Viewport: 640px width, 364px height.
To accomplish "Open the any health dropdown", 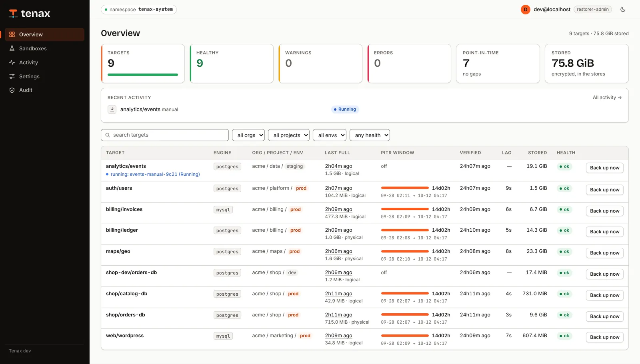I will [370, 135].
